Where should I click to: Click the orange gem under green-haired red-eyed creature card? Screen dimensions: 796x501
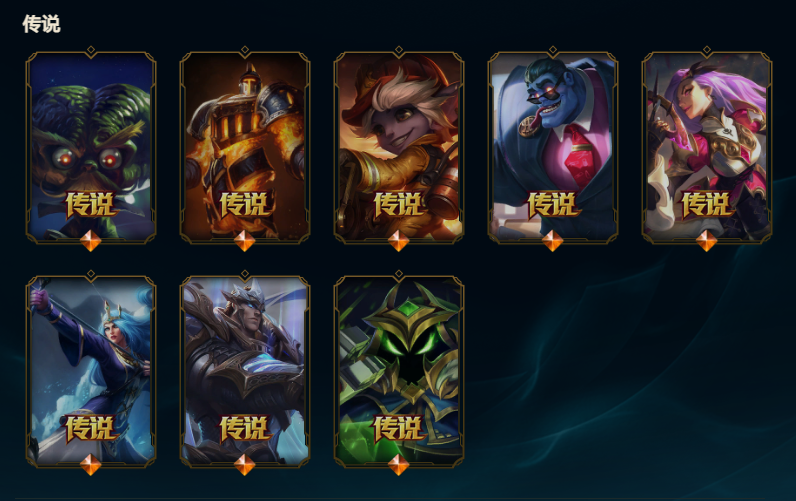point(91,241)
